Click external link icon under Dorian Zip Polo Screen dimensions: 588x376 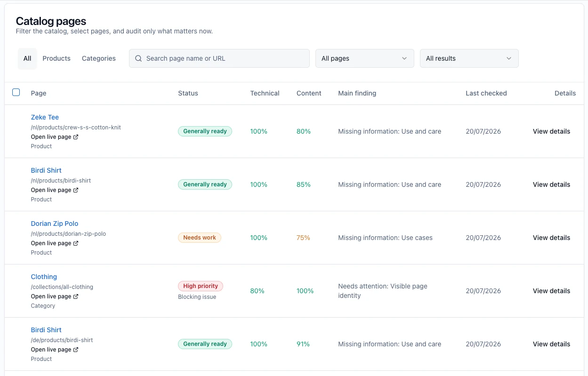(x=76, y=243)
